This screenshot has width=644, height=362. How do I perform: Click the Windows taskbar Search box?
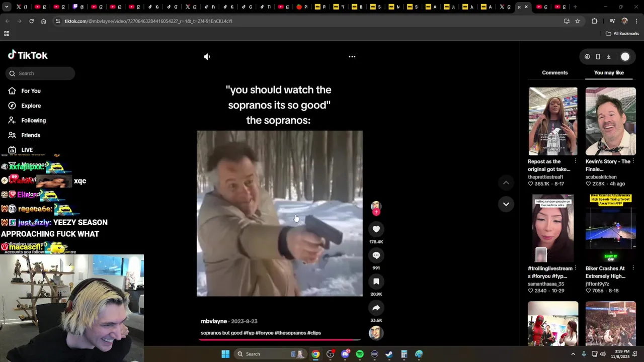(271, 354)
